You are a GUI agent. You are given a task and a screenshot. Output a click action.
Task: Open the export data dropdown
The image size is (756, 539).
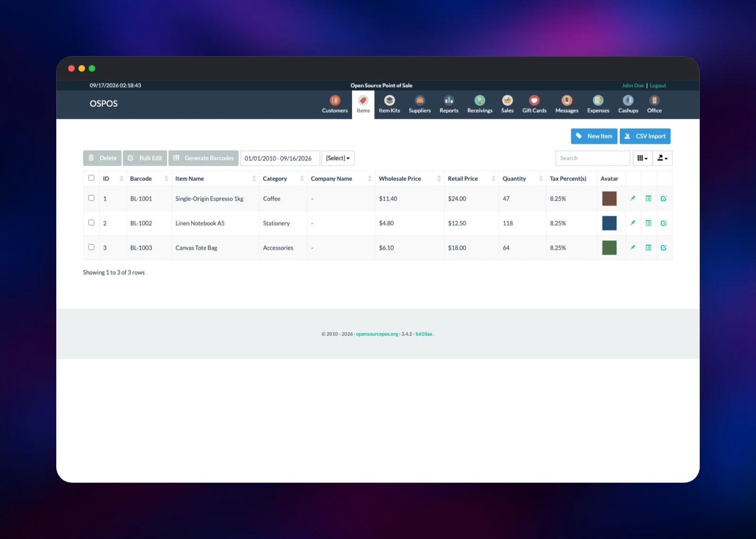(662, 158)
